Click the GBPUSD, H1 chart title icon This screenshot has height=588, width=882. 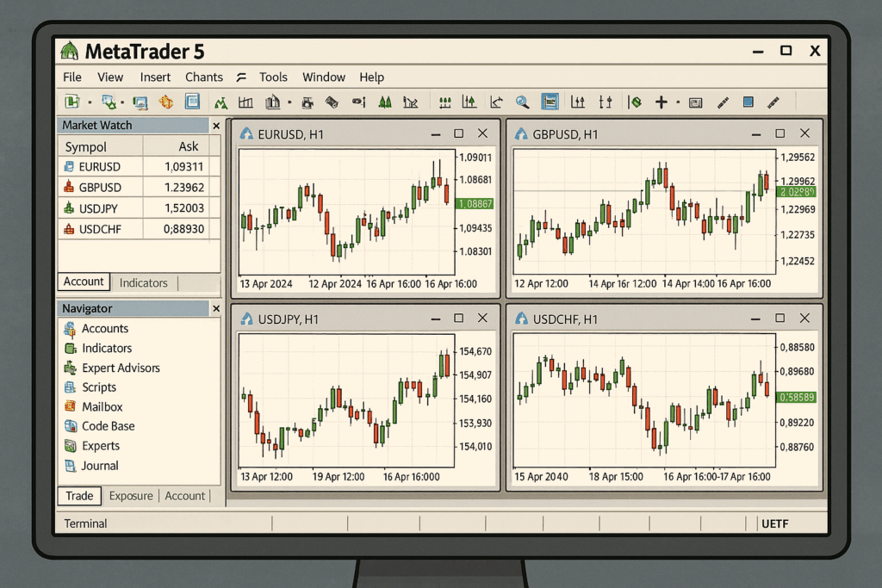[521, 133]
